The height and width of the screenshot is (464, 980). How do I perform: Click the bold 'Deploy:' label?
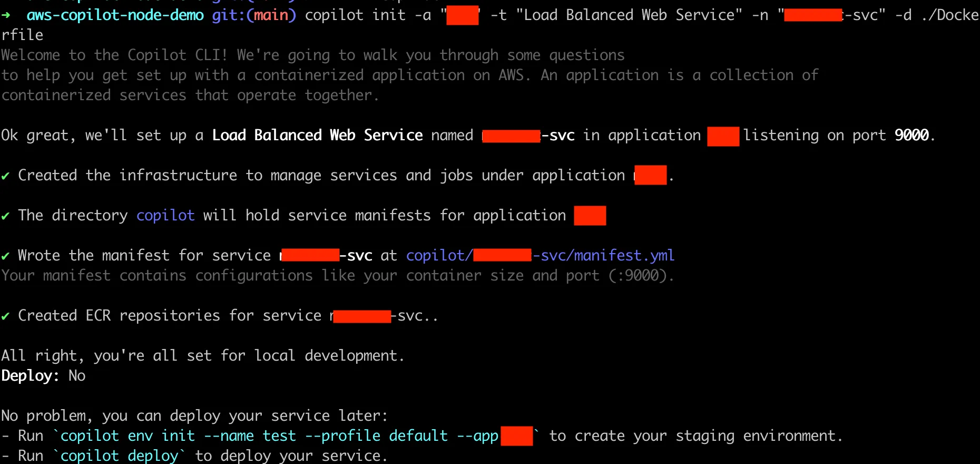click(x=30, y=376)
